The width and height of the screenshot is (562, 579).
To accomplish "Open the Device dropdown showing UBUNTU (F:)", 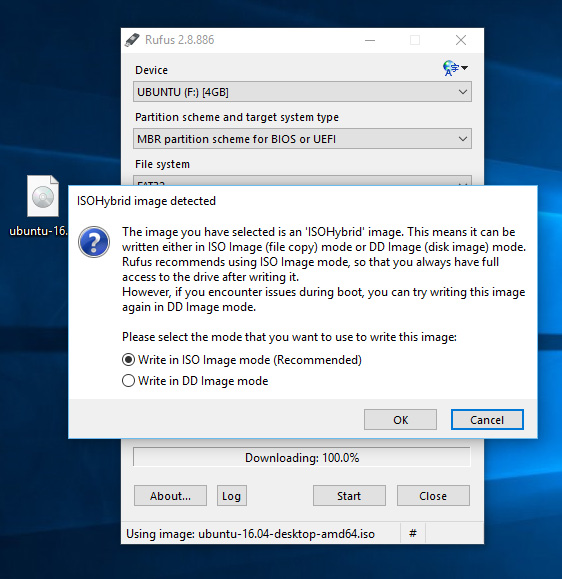I will pyautogui.click(x=302, y=92).
